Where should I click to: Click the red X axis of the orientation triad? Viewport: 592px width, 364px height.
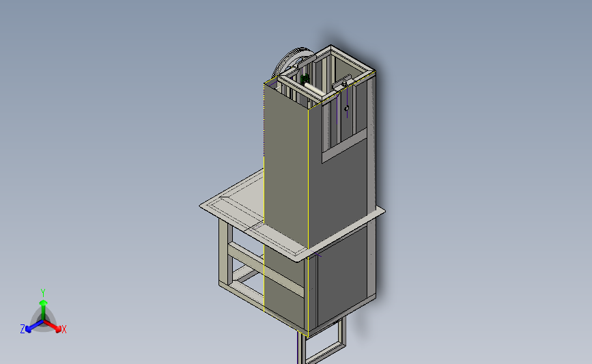coord(53,326)
